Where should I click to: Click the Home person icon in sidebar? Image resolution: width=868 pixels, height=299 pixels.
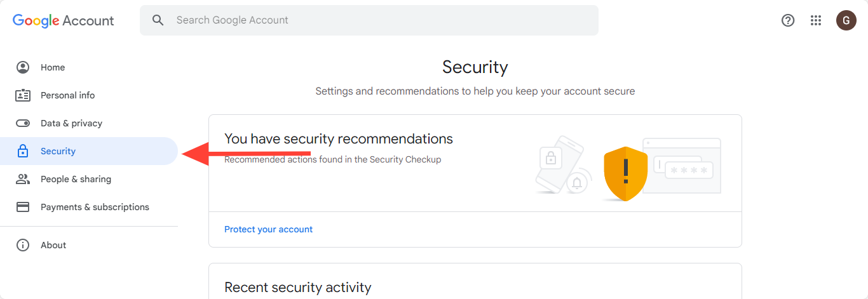pos(23,67)
